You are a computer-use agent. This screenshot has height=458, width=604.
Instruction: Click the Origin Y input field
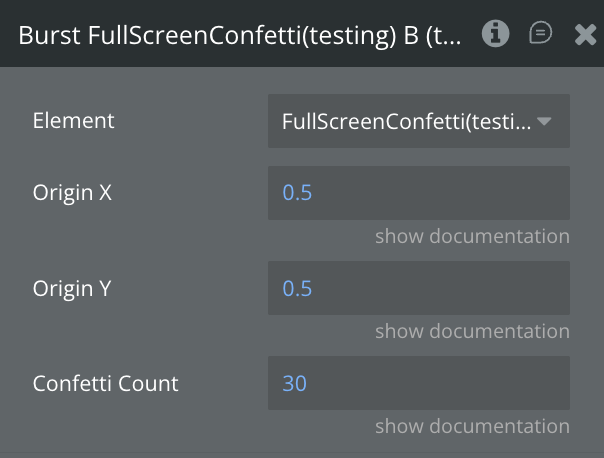click(x=418, y=288)
